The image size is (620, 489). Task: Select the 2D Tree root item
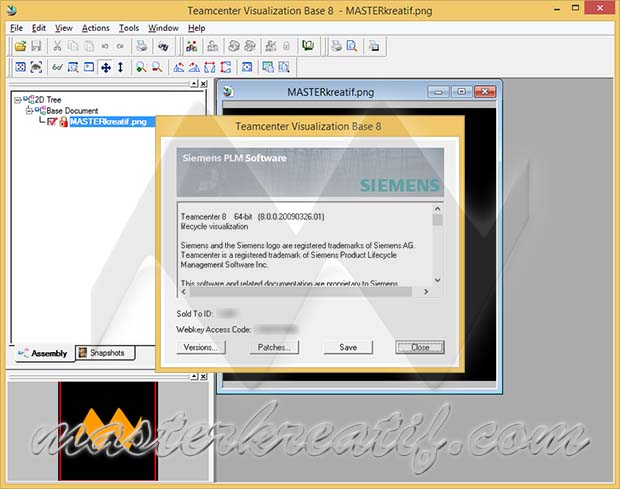pos(48,100)
